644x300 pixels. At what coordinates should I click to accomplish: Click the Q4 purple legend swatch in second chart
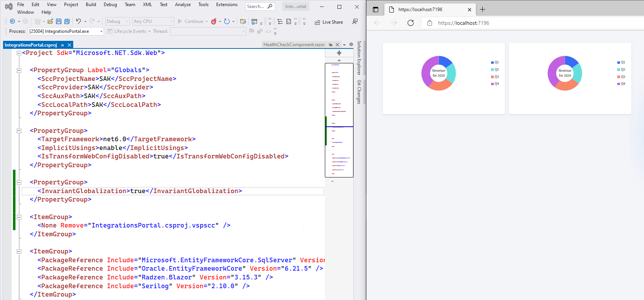(x=618, y=84)
